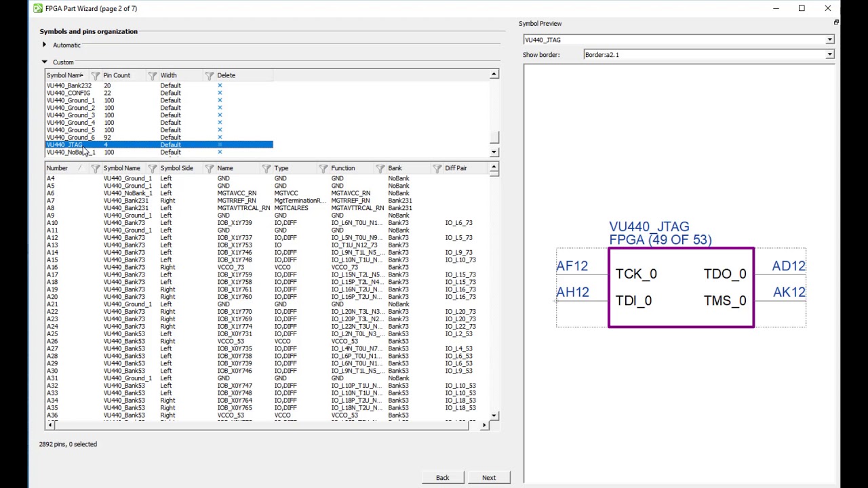The height and width of the screenshot is (488, 868).
Task: Delete the VU440_Ground_6 symbol
Action: coord(220,138)
